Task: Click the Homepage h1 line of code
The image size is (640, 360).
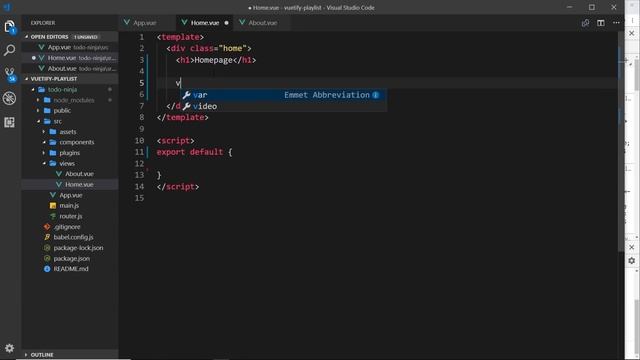Action: [x=216, y=60]
